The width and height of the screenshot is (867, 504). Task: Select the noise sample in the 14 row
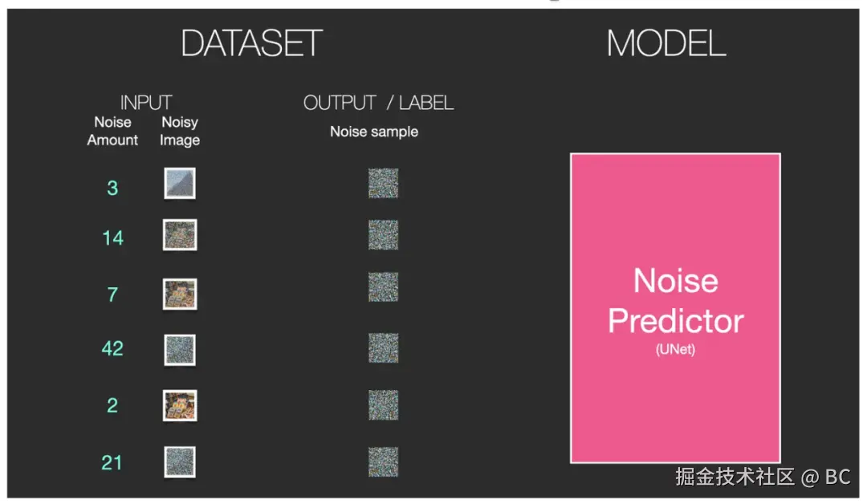383,235
